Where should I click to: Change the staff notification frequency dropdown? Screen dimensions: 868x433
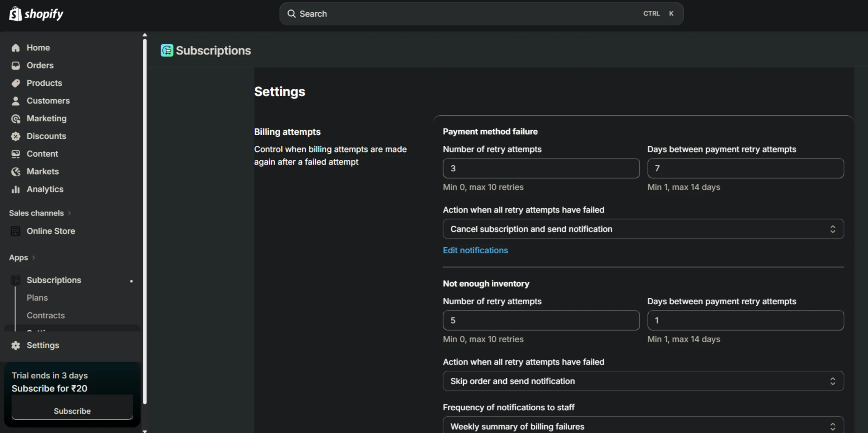coord(643,426)
